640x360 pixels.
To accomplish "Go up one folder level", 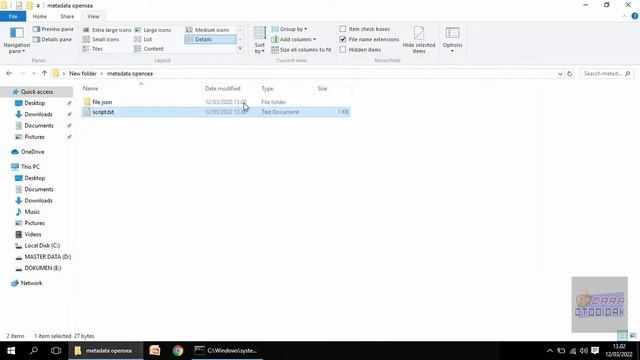I will pos(44,73).
